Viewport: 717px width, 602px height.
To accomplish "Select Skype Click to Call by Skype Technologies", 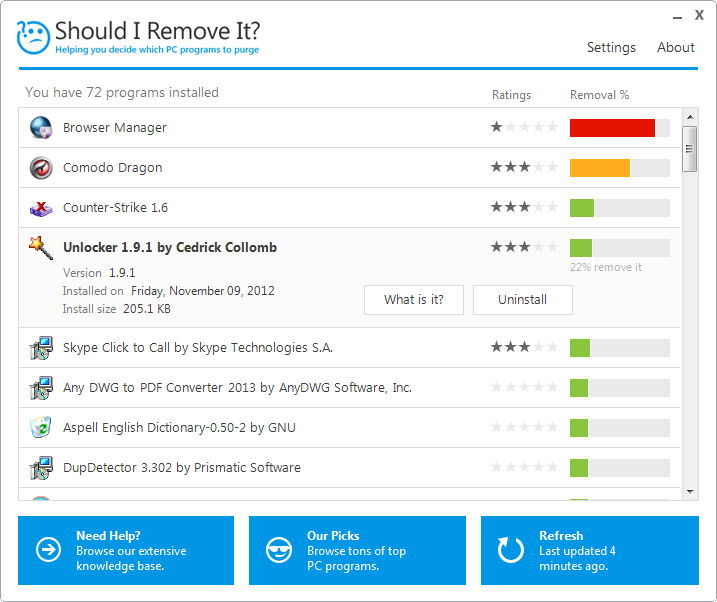I will coord(349,348).
